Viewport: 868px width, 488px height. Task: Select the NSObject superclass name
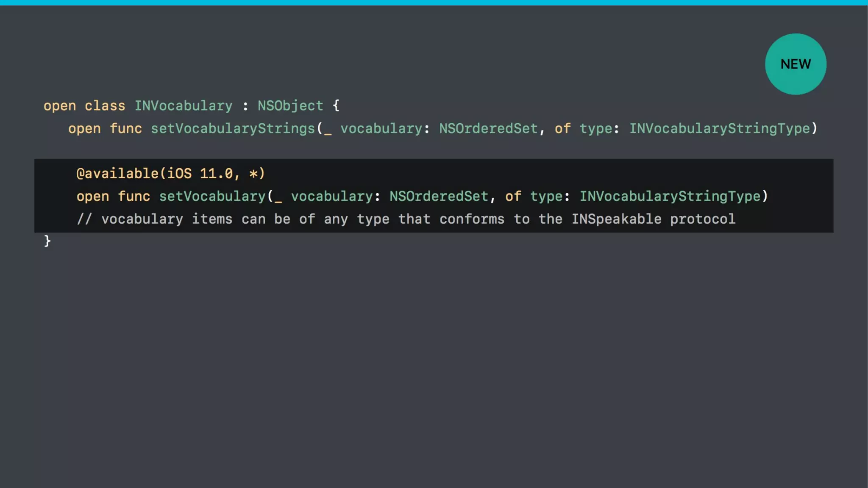(x=290, y=105)
